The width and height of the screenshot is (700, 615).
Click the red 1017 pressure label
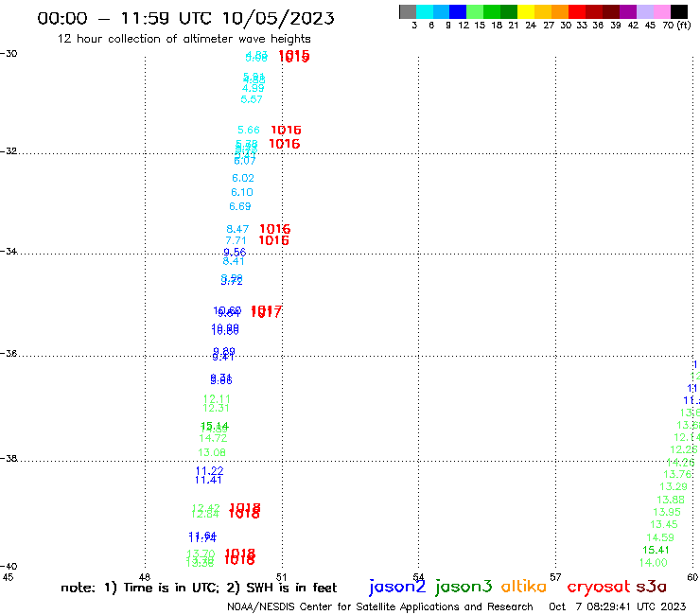[x=267, y=311]
